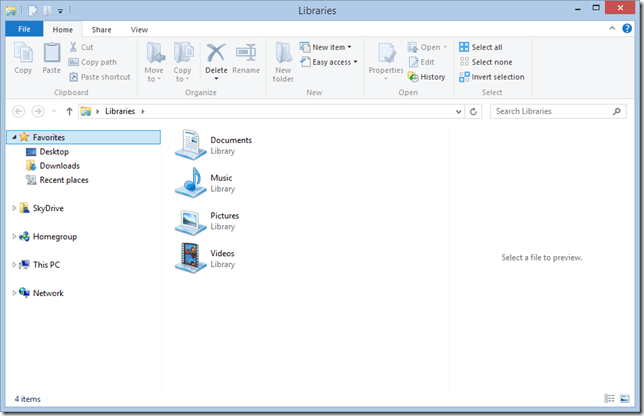
Task: Switch to the Share ribbon tab
Action: tap(101, 30)
